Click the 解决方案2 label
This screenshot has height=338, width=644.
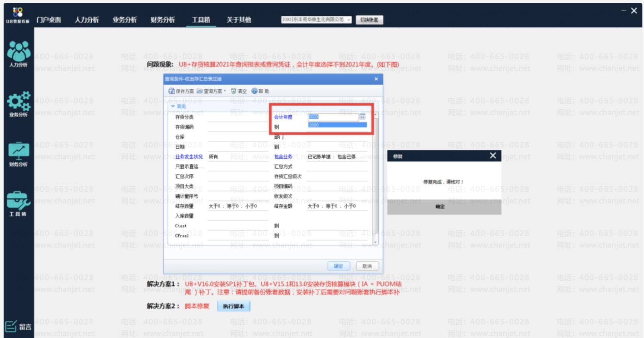click(163, 306)
